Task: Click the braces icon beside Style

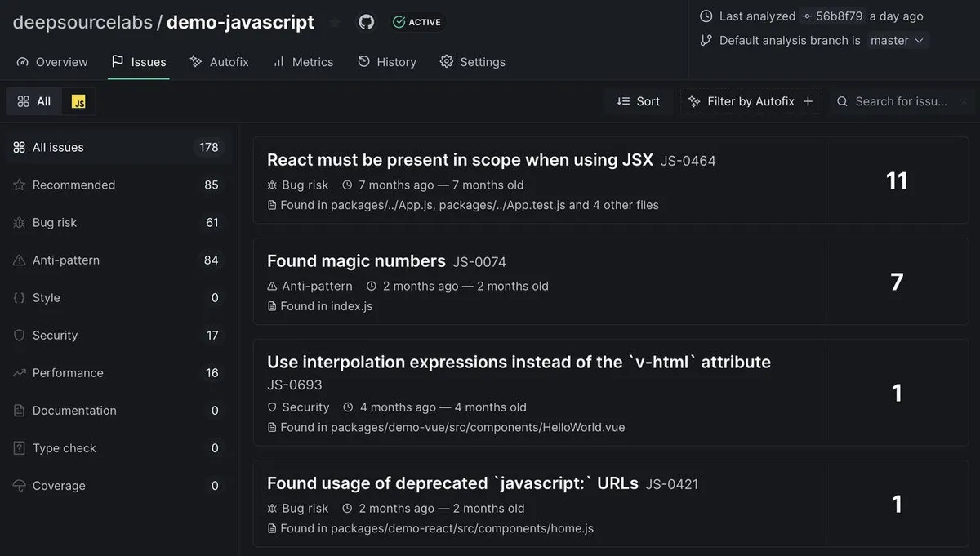Action: click(x=20, y=297)
